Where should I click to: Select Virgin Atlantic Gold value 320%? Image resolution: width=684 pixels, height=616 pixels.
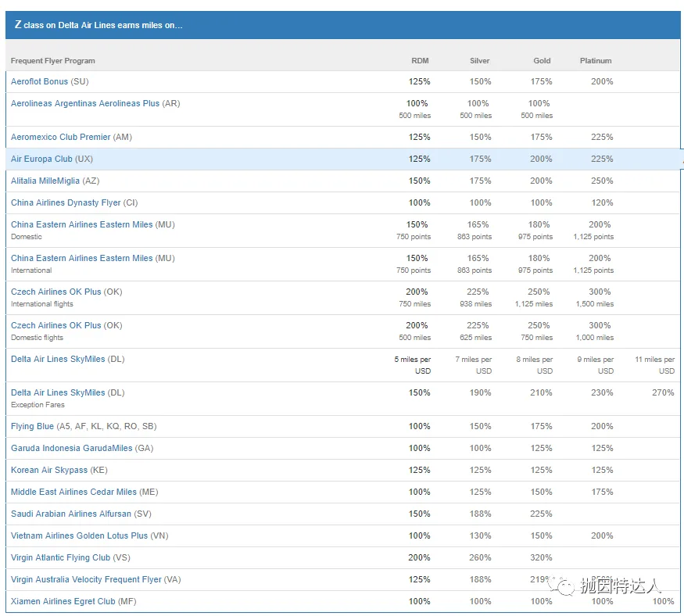[x=542, y=557]
